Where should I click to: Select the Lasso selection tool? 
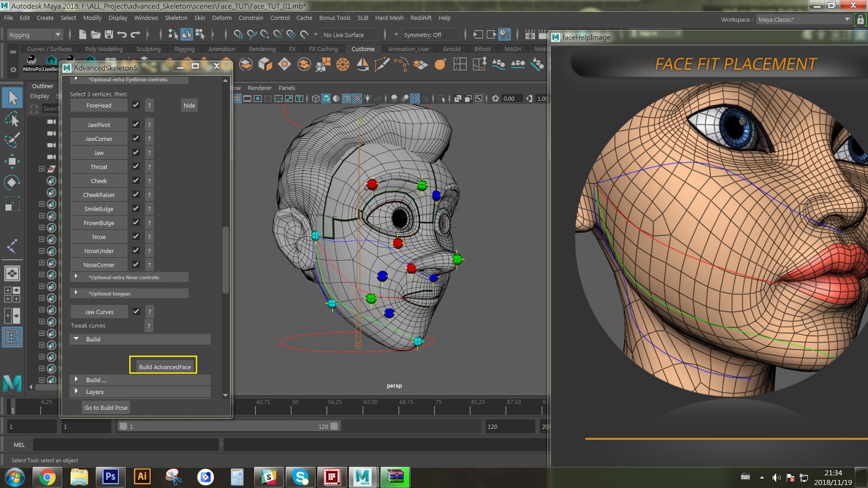12,118
